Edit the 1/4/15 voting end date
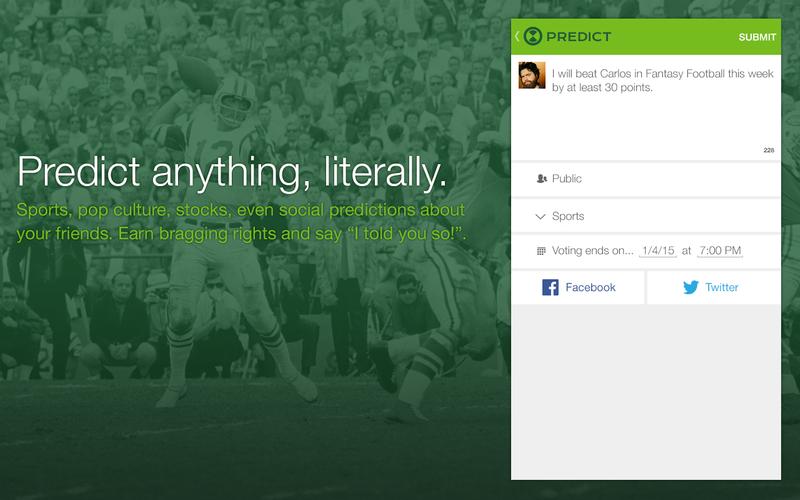 click(x=658, y=251)
